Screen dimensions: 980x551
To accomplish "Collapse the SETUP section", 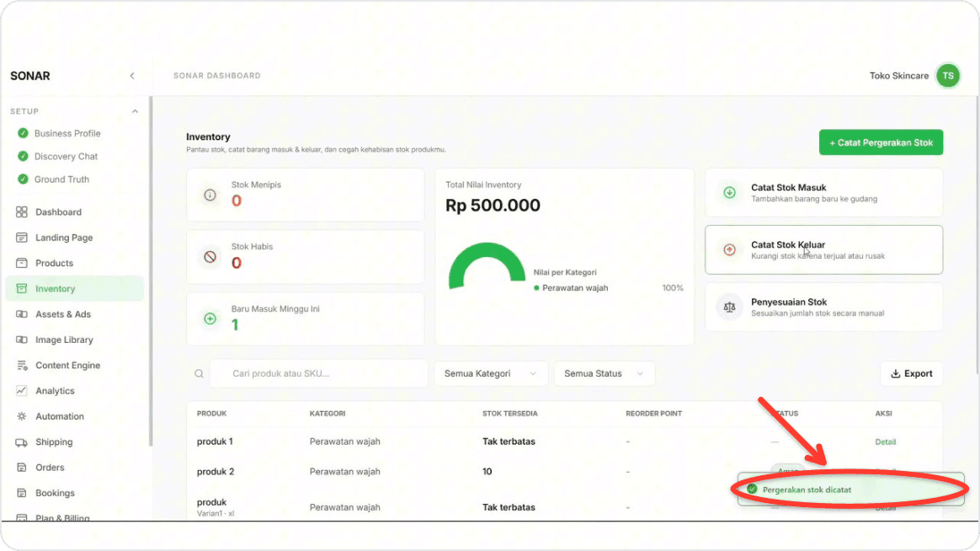I will (135, 111).
